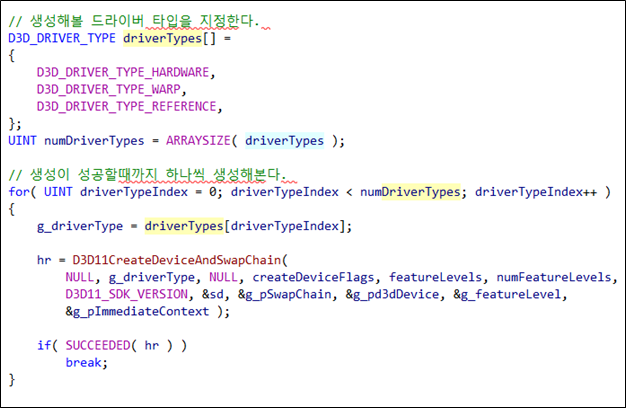Click UINT keyword before numDriverTypes declaration

coord(22,141)
